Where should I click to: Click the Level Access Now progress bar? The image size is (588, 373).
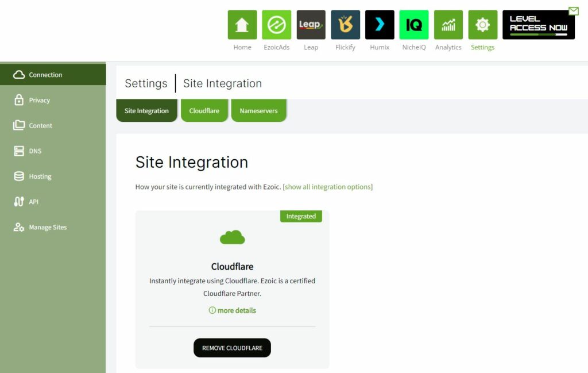click(x=539, y=34)
